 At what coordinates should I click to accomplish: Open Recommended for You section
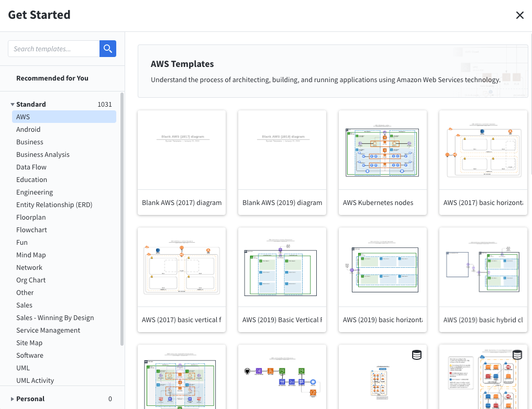52,78
